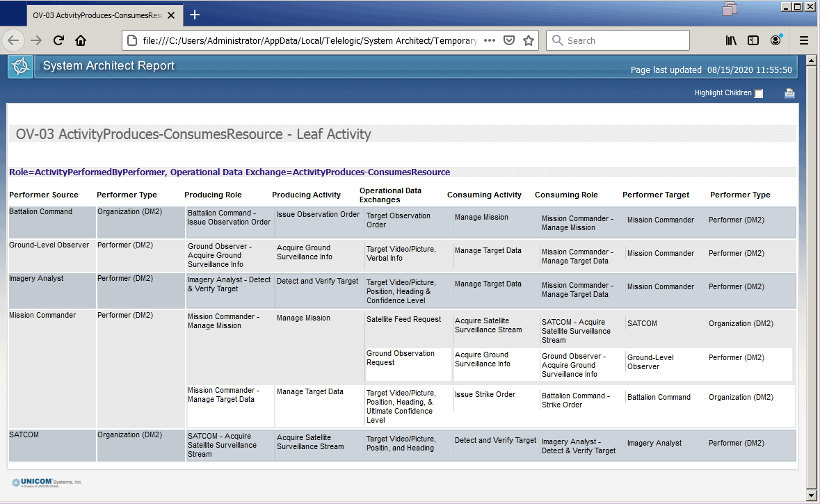Open a new browser tab
This screenshot has height=504, width=820.
tap(195, 15)
